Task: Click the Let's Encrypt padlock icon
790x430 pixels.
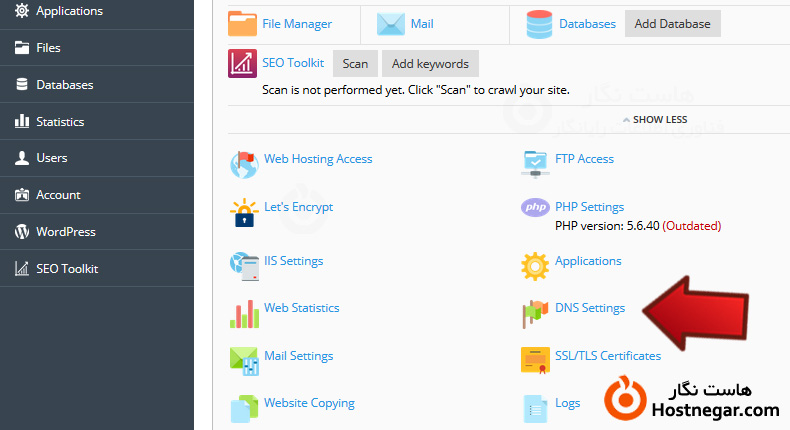Action: (244, 212)
